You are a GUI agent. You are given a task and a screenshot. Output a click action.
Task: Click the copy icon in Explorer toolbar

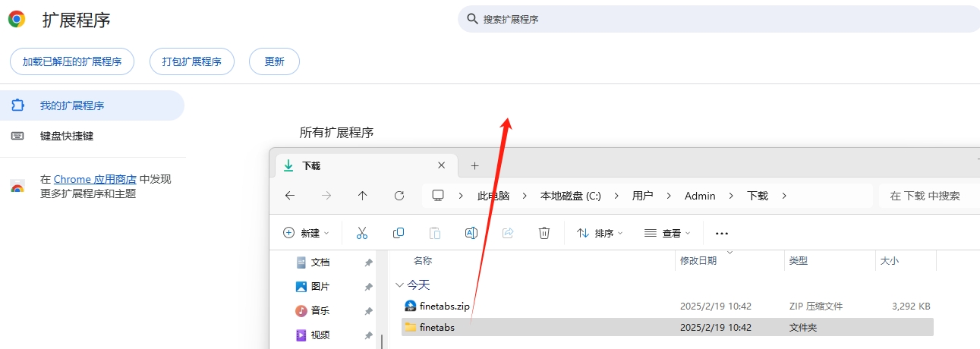coord(399,233)
